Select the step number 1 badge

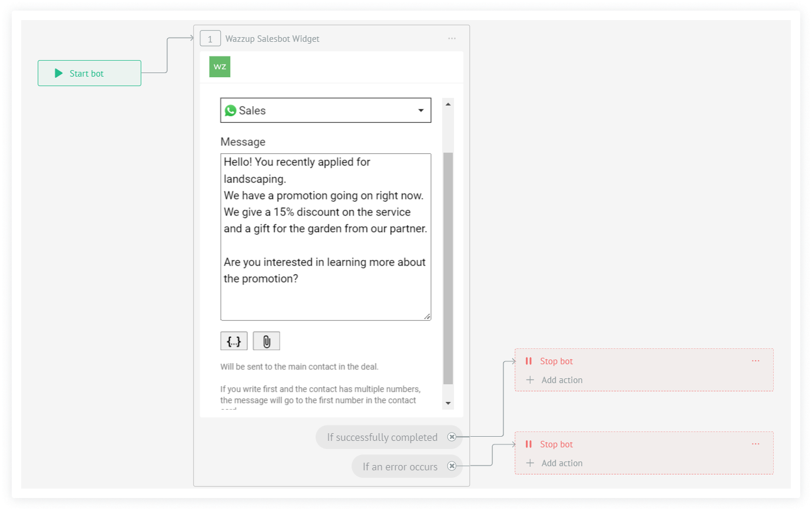210,39
